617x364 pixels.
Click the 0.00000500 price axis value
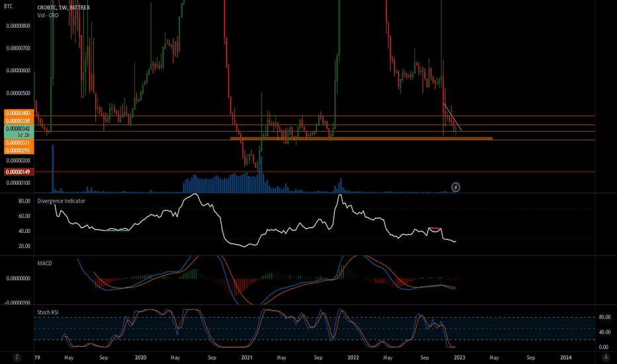(x=18, y=93)
